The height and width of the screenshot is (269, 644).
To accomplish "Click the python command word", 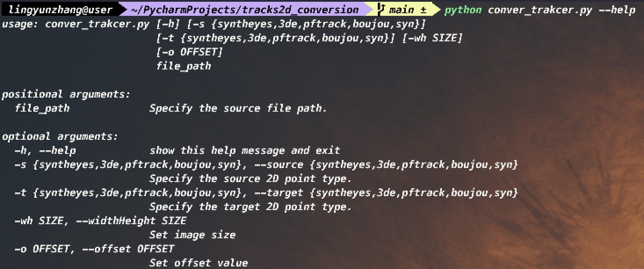I will [463, 10].
